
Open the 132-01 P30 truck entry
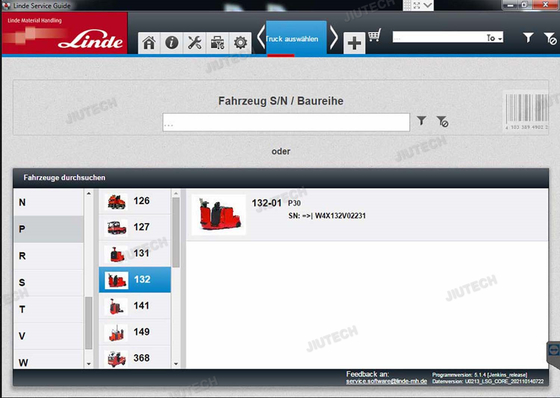pos(367,215)
